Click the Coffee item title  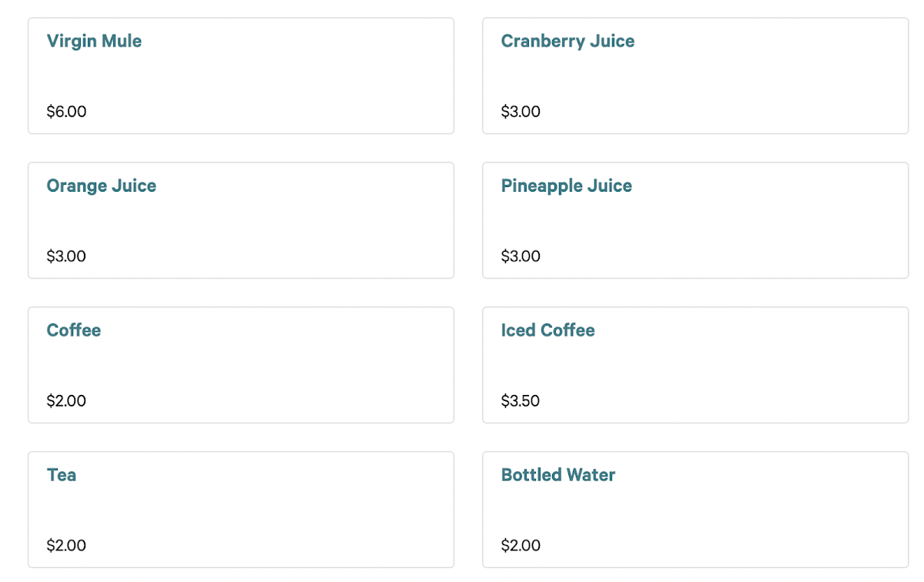[x=74, y=330]
